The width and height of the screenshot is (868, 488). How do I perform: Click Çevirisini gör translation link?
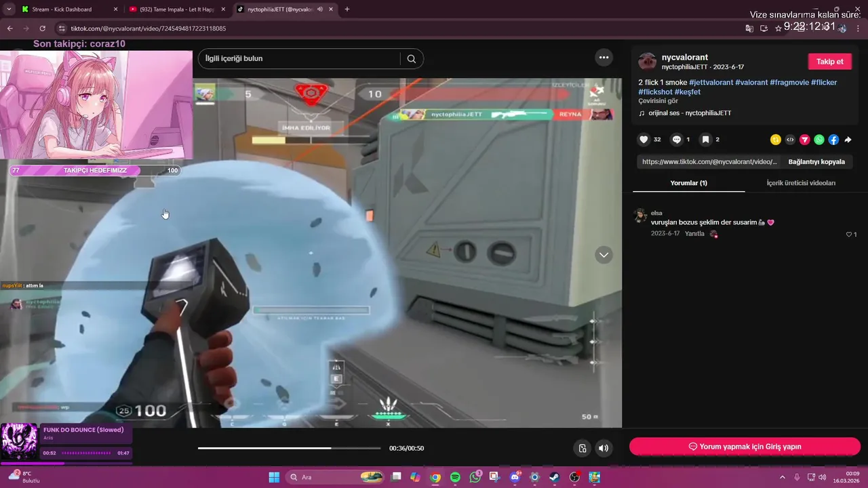(x=658, y=101)
